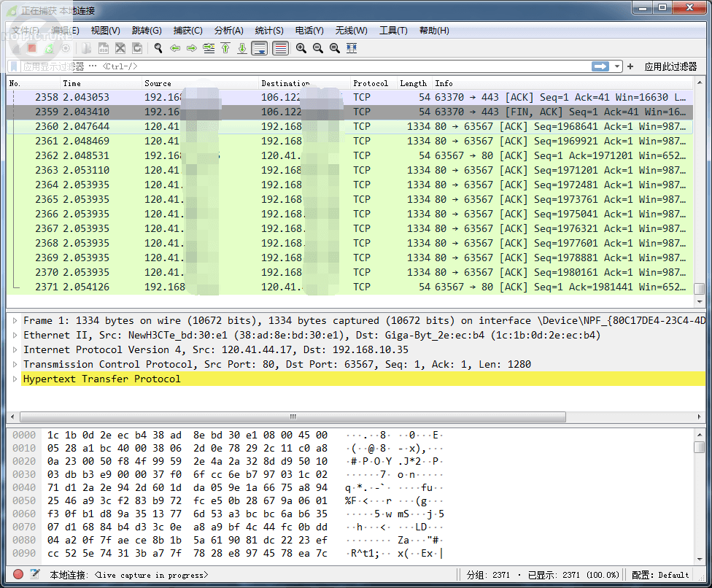The image size is (712, 588).
Task: Open the 视图(V) menu
Action: click(105, 31)
